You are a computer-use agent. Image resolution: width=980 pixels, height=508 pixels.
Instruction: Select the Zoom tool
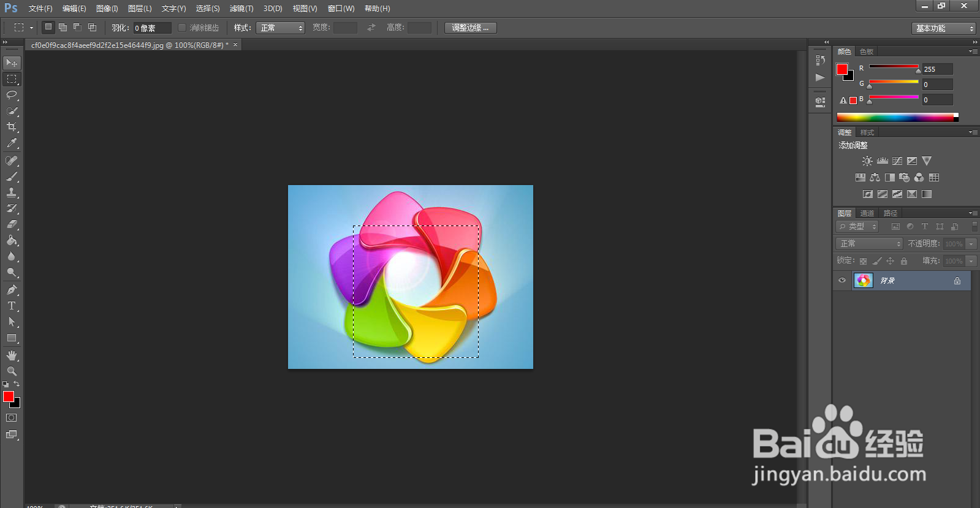point(12,371)
